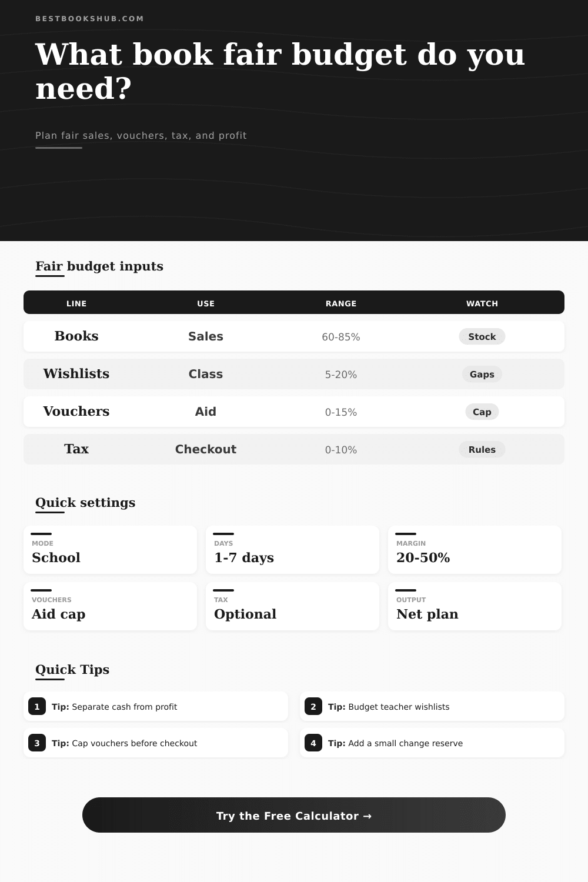This screenshot has height=882, width=588.
Task: Select the Cap watch pill
Action: pos(482,412)
